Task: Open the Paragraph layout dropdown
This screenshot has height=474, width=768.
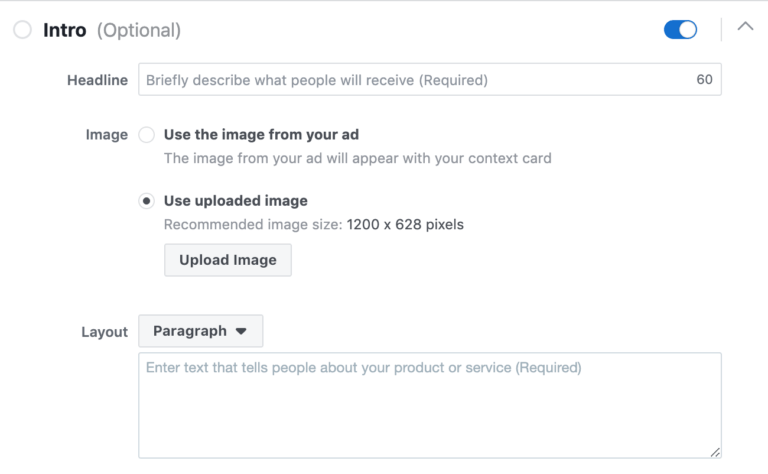Action: click(200, 331)
